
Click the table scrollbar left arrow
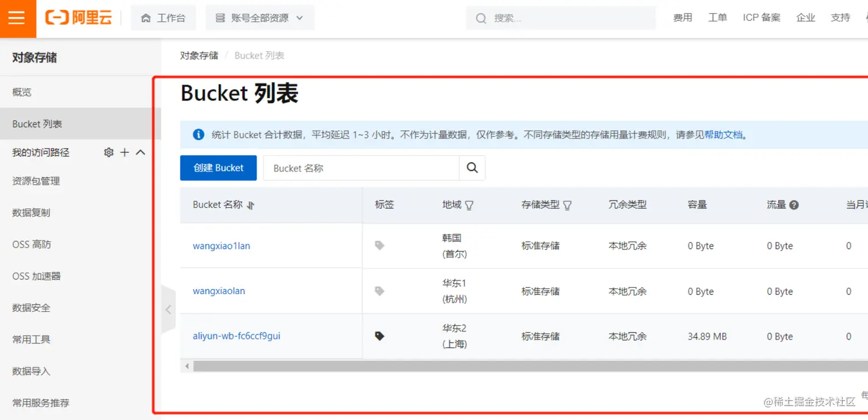tap(187, 366)
